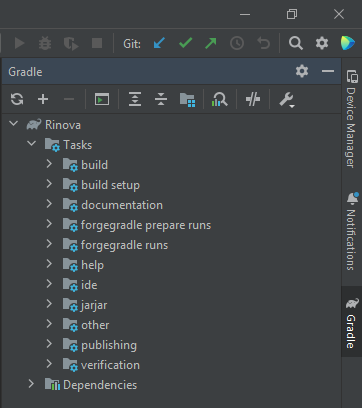Screen dimensions: 362x408
Task: Expand the forgegradle runs group
Action: click(49, 244)
